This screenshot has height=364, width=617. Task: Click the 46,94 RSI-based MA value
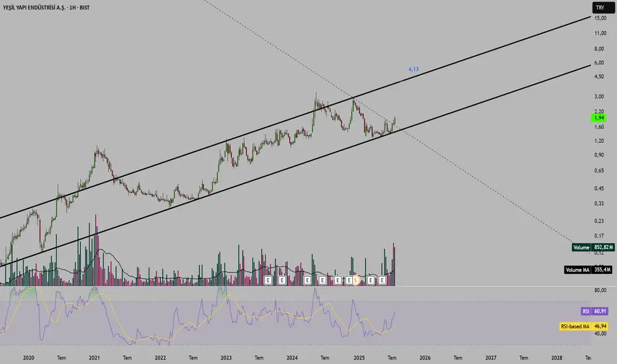[x=600, y=326]
